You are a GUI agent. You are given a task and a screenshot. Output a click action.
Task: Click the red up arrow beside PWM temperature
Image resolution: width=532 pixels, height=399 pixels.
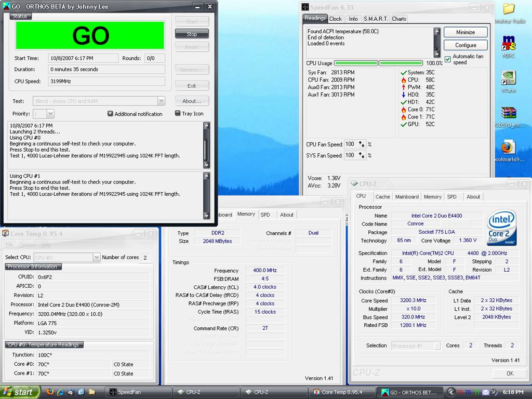click(x=403, y=87)
